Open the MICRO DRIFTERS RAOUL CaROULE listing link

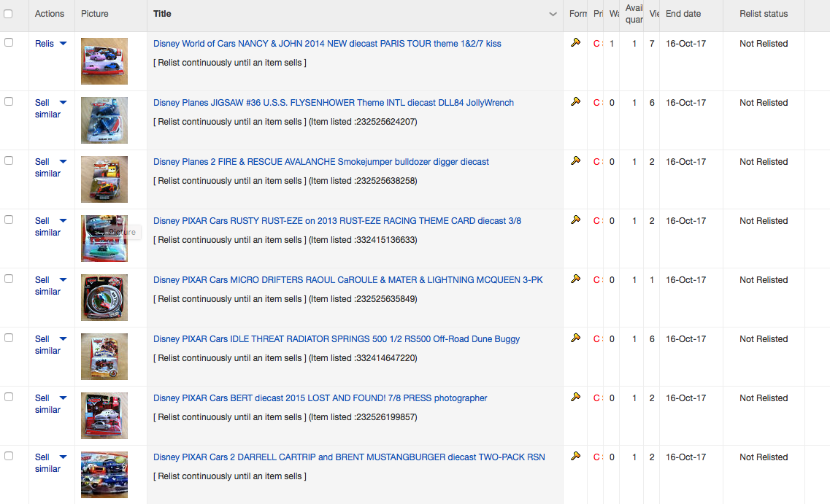[x=347, y=280]
